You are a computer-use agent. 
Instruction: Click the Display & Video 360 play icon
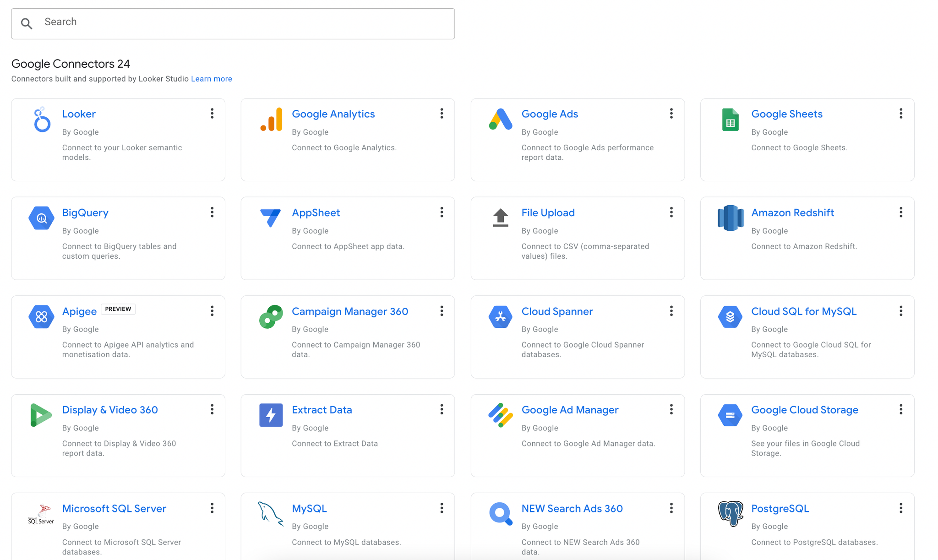[41, 415]
